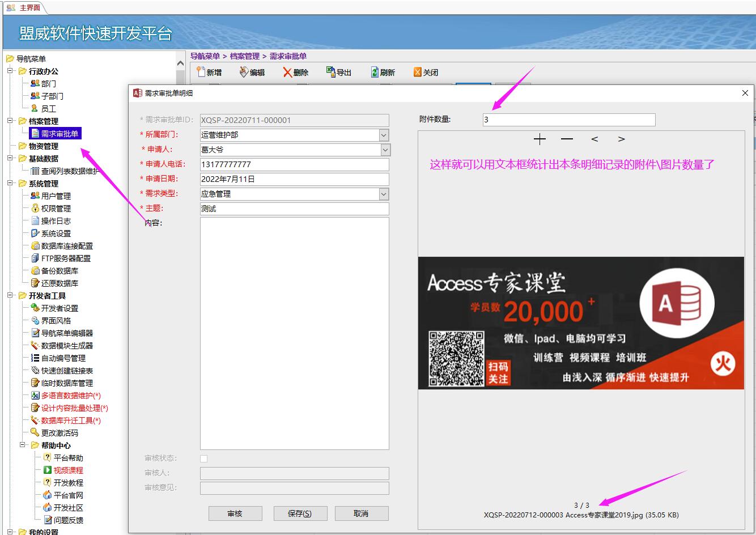Click the 附件数量 text field
Image resolution: width=756 pixels, height=535 pixels.
569,120
